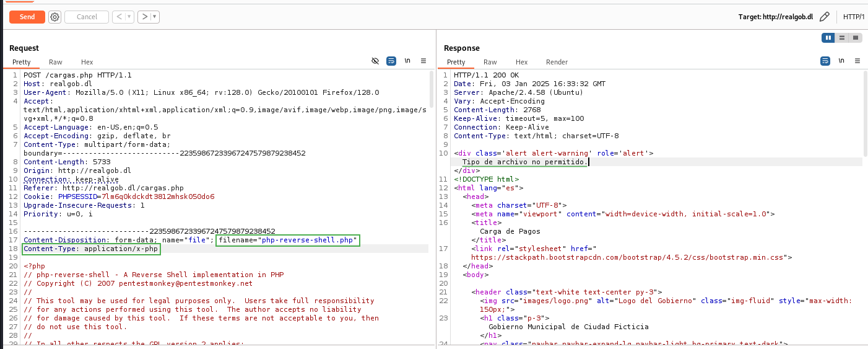The width and height of the screenshot is (868, 349).
Task: Switch Response view to Render tab
Action: pos(557,62)
